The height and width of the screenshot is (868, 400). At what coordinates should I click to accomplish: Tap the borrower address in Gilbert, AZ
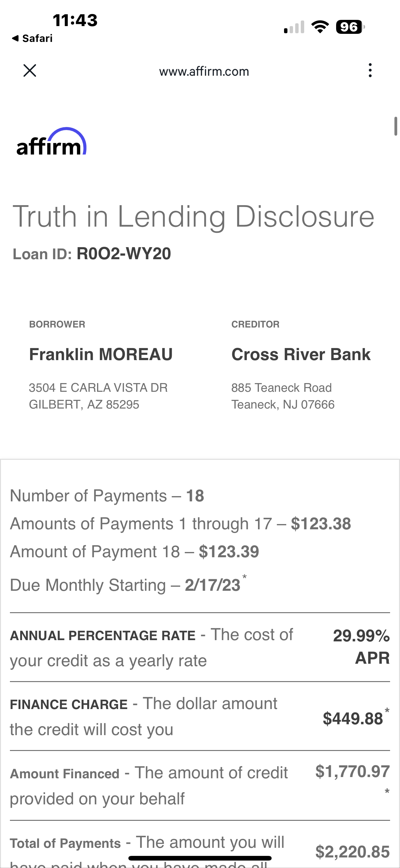[x=98, y=396]
